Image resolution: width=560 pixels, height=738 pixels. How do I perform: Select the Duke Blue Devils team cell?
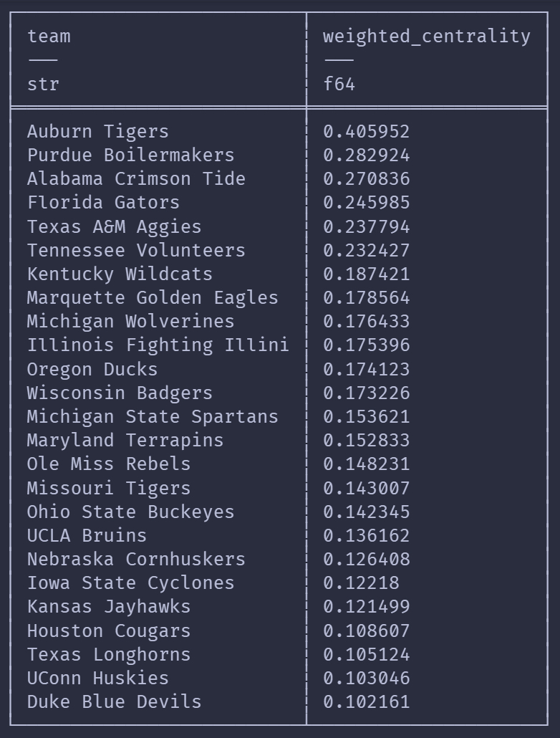pos(115,701)
